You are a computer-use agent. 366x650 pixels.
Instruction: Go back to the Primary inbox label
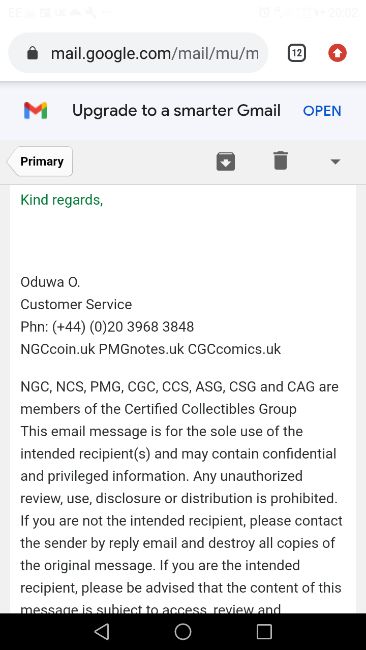tap(41, 161)
